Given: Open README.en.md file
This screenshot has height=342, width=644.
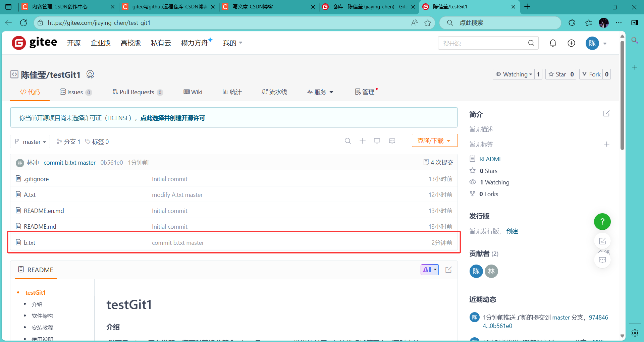Looking at the screenshot, I should [x=44, y=211].
